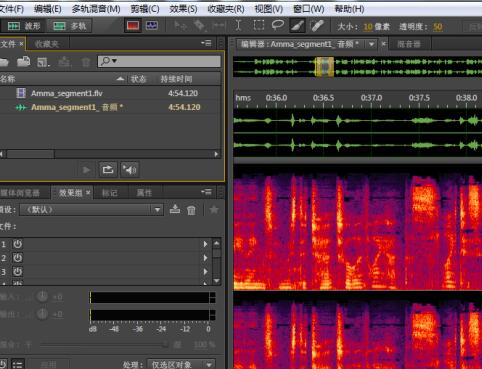Screen dimensions: 482x369
Task: Toggle spectral pitch display button
Action: coord(152,26)
